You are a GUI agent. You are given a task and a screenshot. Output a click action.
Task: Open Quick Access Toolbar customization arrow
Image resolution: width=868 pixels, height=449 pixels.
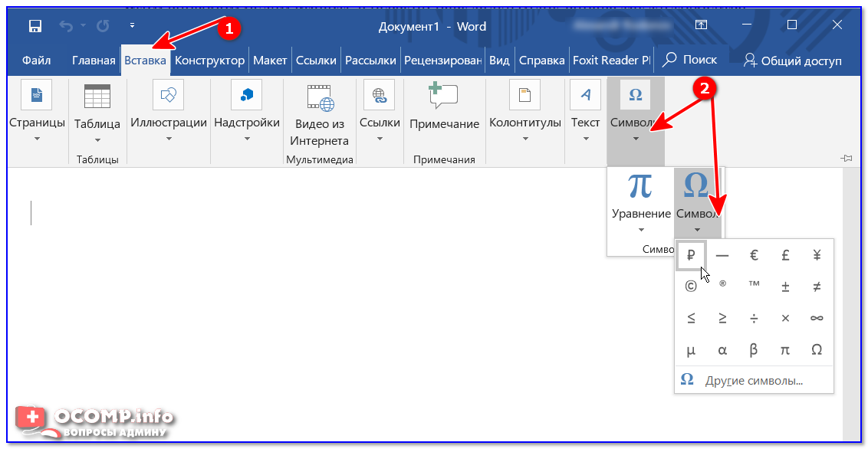click(x=133, y=25)
